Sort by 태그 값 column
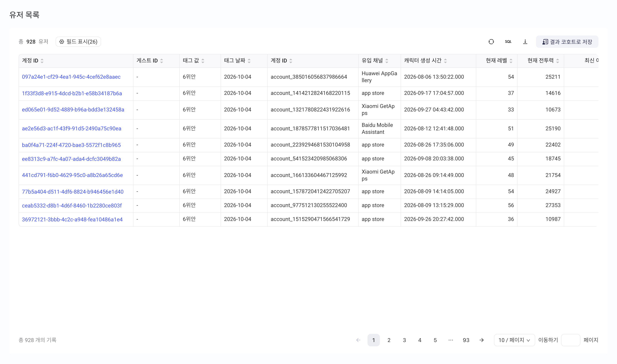 point(203,61)
